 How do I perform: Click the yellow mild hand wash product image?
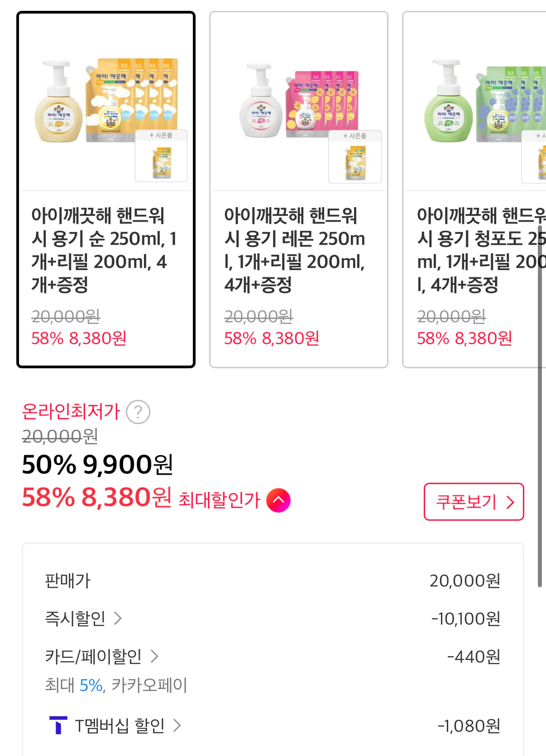pos(106,102)
